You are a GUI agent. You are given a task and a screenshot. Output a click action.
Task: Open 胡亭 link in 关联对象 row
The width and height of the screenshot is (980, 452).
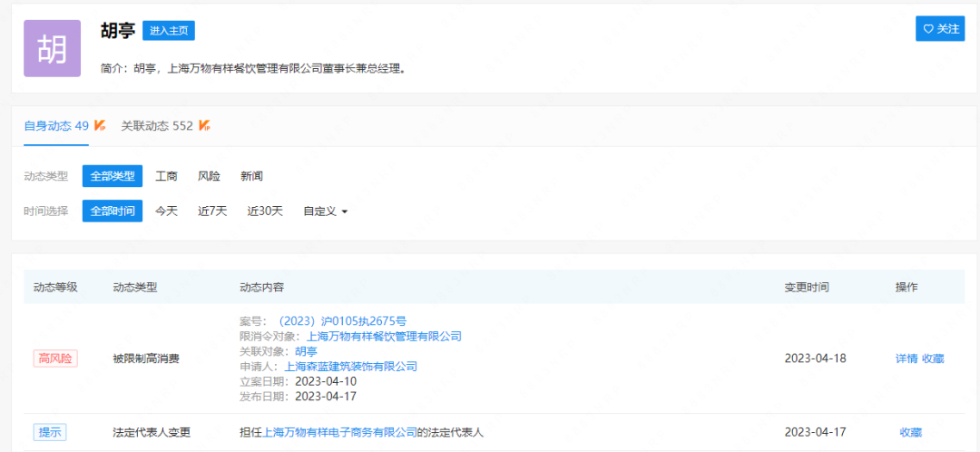(305, 351)
